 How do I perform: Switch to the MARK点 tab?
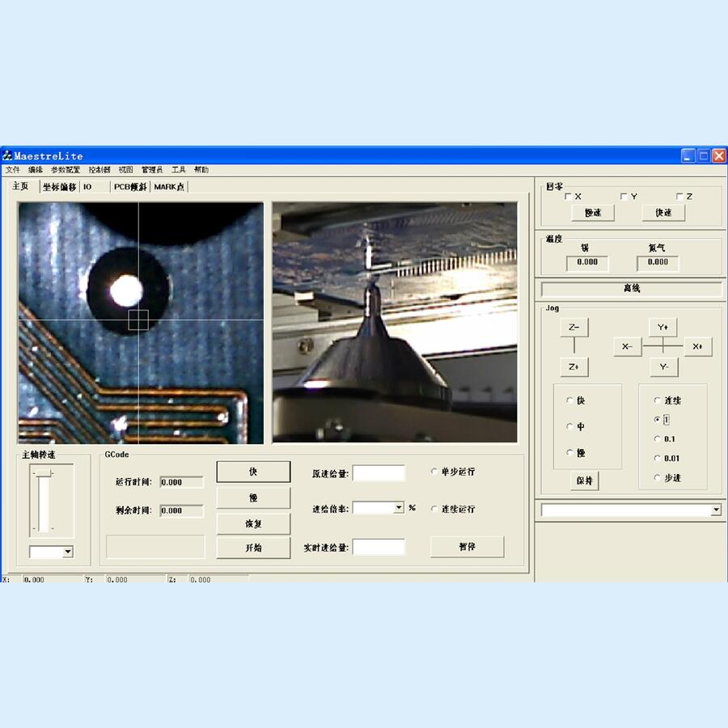[x=169, y=187]
